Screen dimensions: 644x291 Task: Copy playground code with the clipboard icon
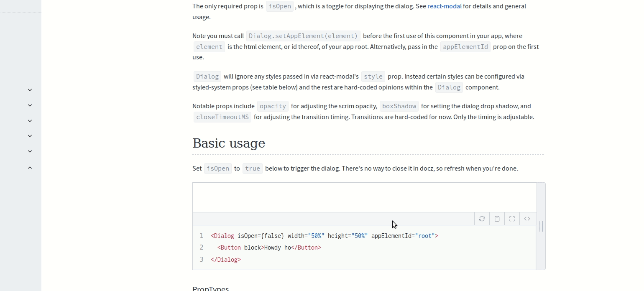(497, 219)
